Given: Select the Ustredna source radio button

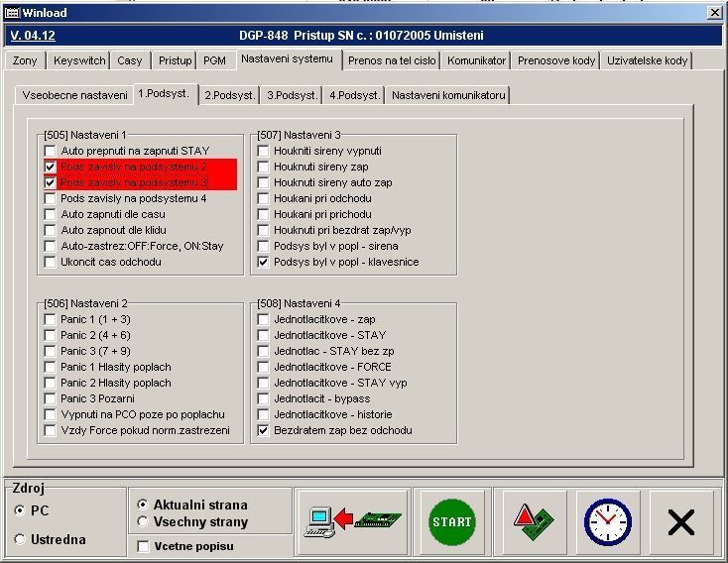Looking at the screenshot, I should coord(21,539).
